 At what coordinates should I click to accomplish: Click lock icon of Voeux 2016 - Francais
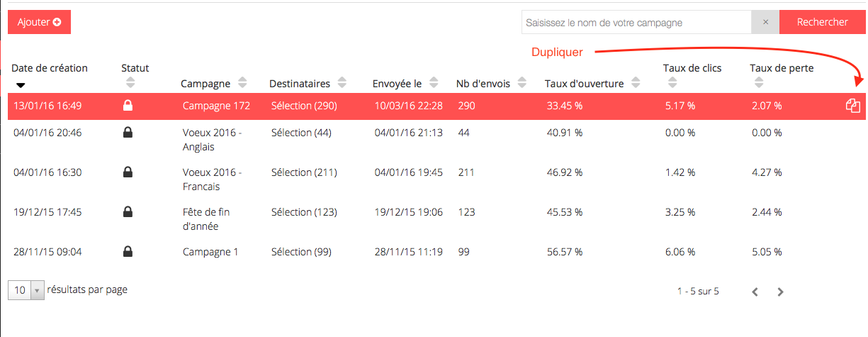click(128, 172)
